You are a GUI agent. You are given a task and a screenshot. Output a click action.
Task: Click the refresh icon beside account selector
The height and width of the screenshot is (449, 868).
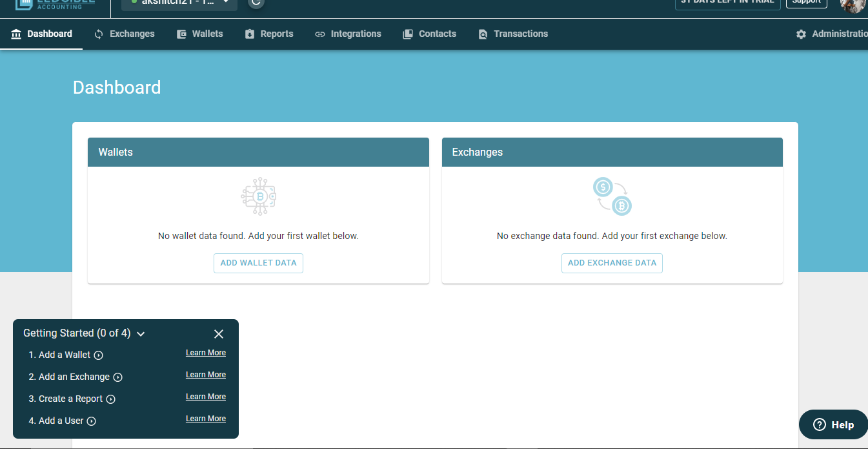click(256, 3)
